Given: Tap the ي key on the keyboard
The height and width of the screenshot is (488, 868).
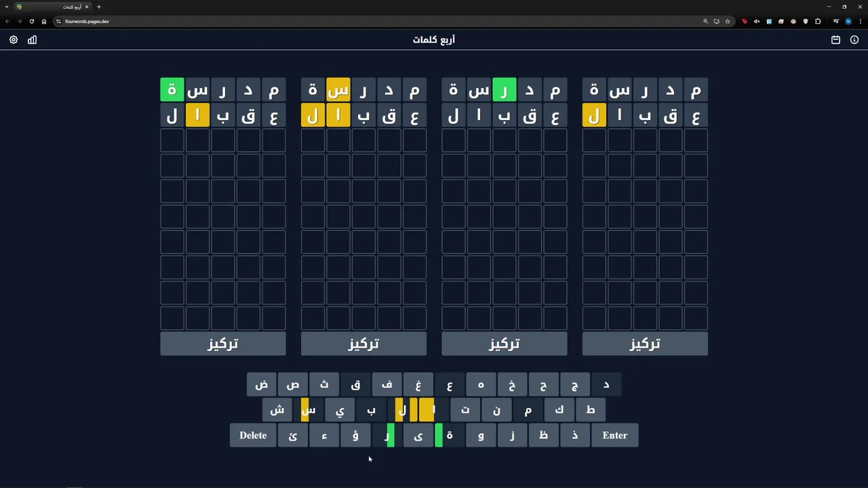Looking at the screenshot, I should tap(340, 409).
